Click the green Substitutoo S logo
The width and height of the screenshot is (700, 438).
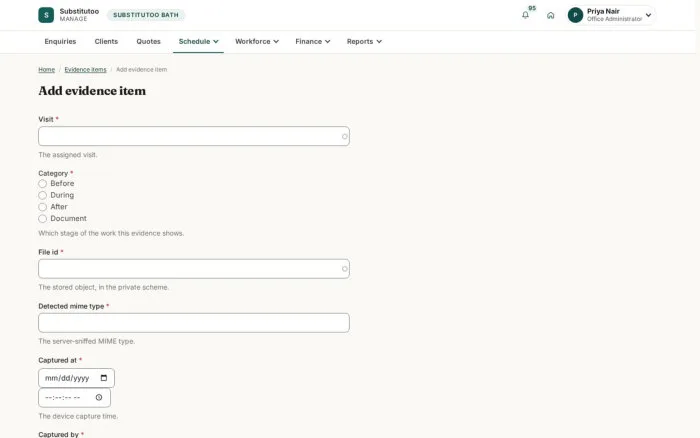point(46,15)
